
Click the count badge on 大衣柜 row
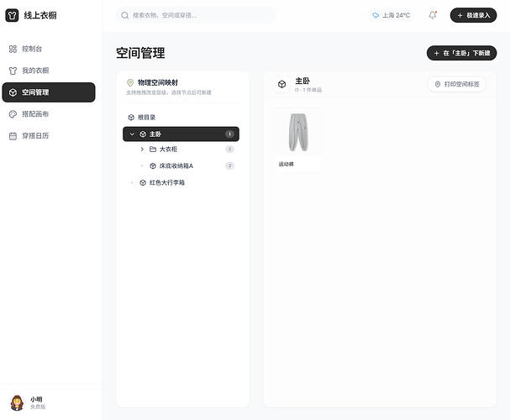coord(229,150)
